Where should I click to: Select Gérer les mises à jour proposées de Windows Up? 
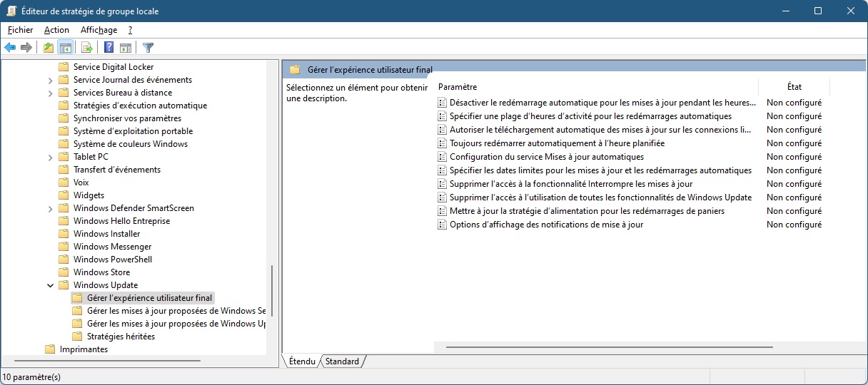click(x=176, y=324)
